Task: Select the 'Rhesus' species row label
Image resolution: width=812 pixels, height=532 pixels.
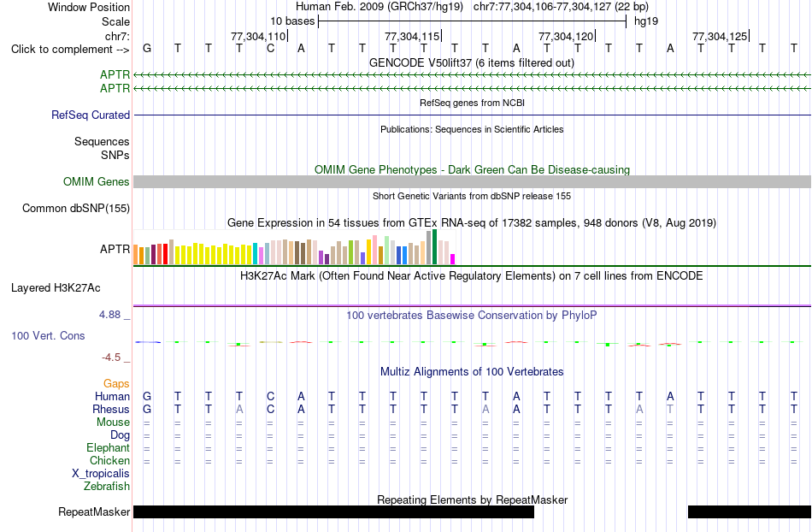Action: coord(111,409)
